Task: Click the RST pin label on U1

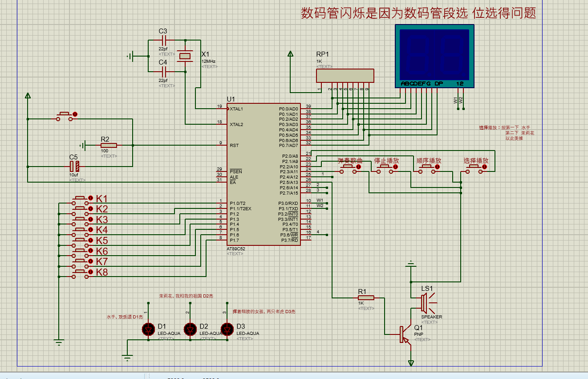Action: click(x=234, y=145)
